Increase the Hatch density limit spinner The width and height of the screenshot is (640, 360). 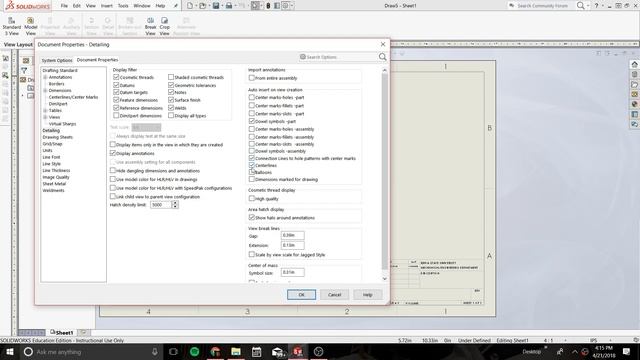pos(175,203)
